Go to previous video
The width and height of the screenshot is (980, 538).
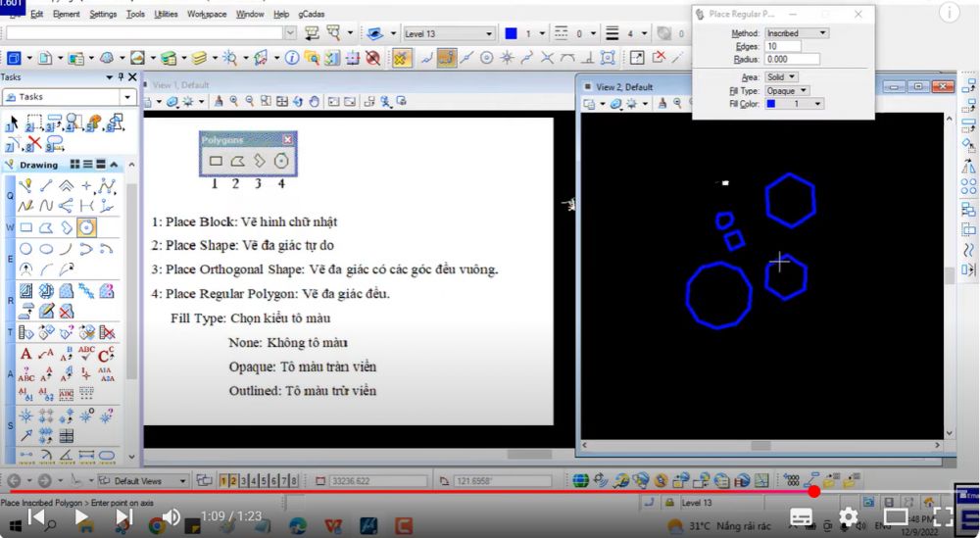tap(36, 516)
